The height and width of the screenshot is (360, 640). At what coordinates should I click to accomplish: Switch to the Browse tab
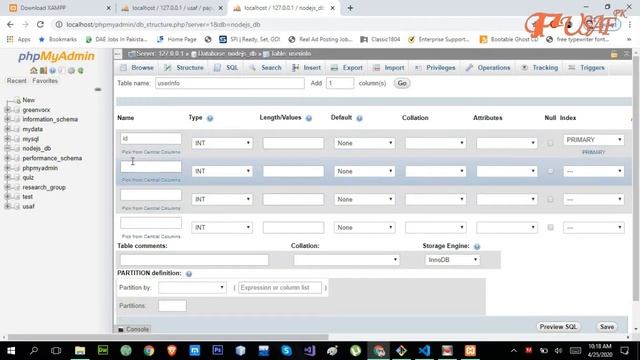click(138, 68)
